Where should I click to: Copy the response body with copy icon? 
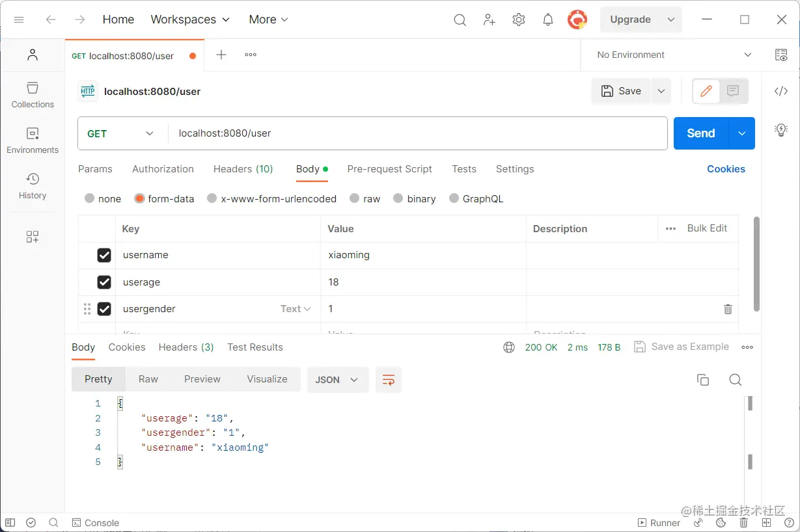pos(703,380)
